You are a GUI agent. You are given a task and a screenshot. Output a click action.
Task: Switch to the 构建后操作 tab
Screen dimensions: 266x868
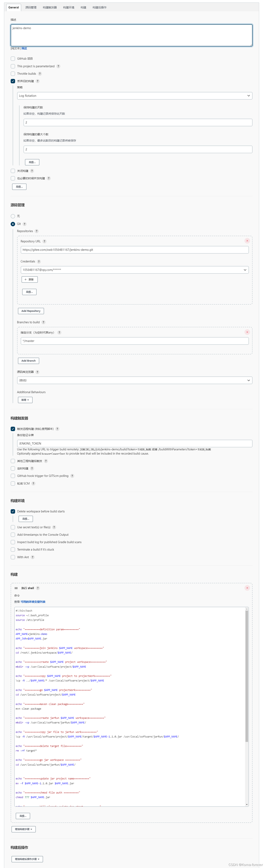click(x=99, y=7)
